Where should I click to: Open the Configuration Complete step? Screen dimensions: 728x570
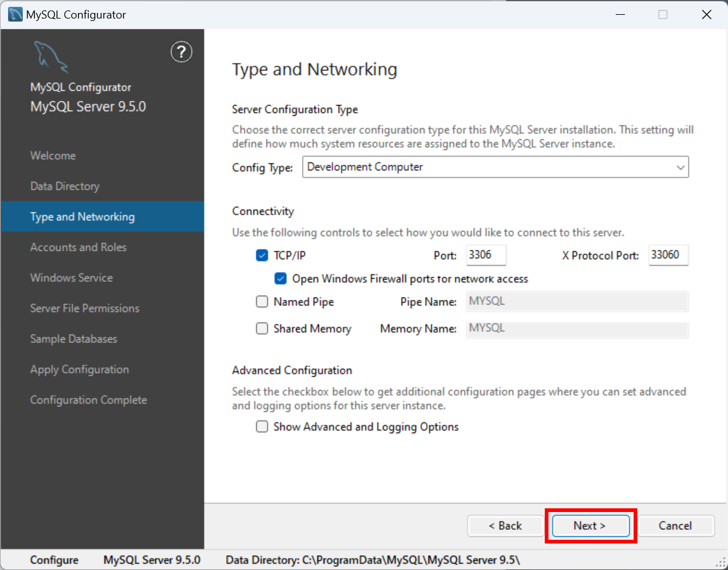(89, 400)
